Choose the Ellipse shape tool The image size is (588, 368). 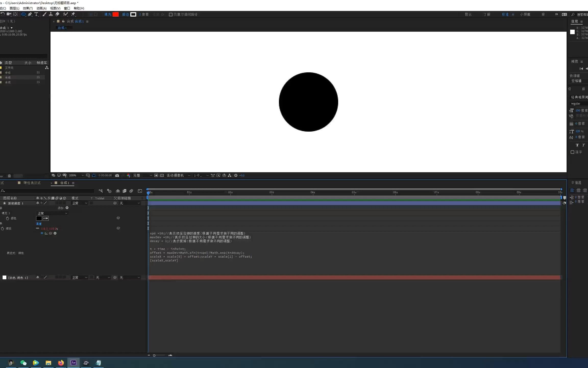point(23,14)
